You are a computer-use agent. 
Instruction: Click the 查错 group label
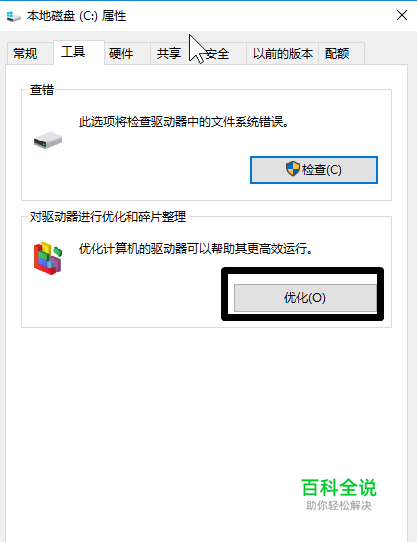pos(42,90)
